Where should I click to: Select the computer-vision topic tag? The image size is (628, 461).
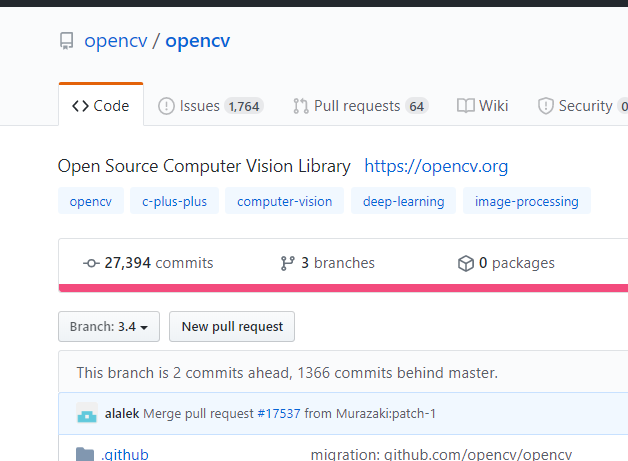(x=284, y=201)
